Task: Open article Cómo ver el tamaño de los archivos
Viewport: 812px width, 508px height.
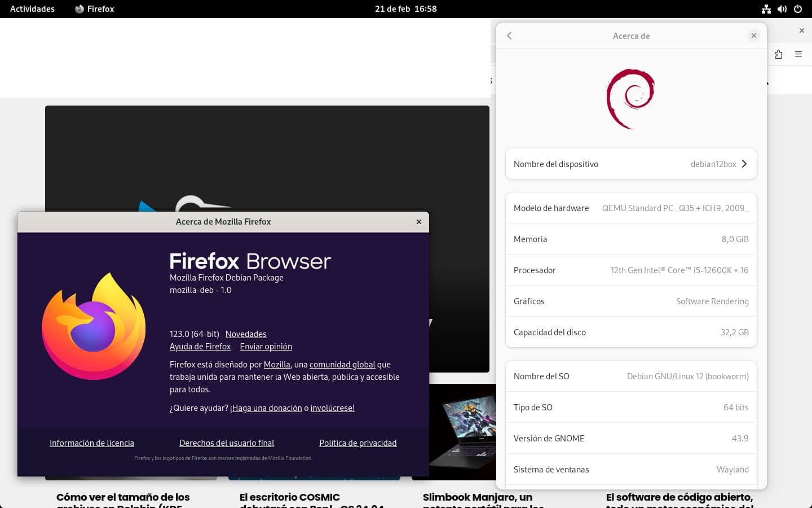Action: pyautogui.click(x=123, y=500)
